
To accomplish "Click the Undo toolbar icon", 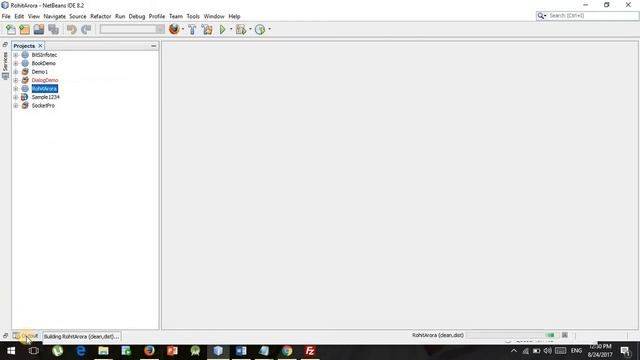I will click(x=71, y=29).
